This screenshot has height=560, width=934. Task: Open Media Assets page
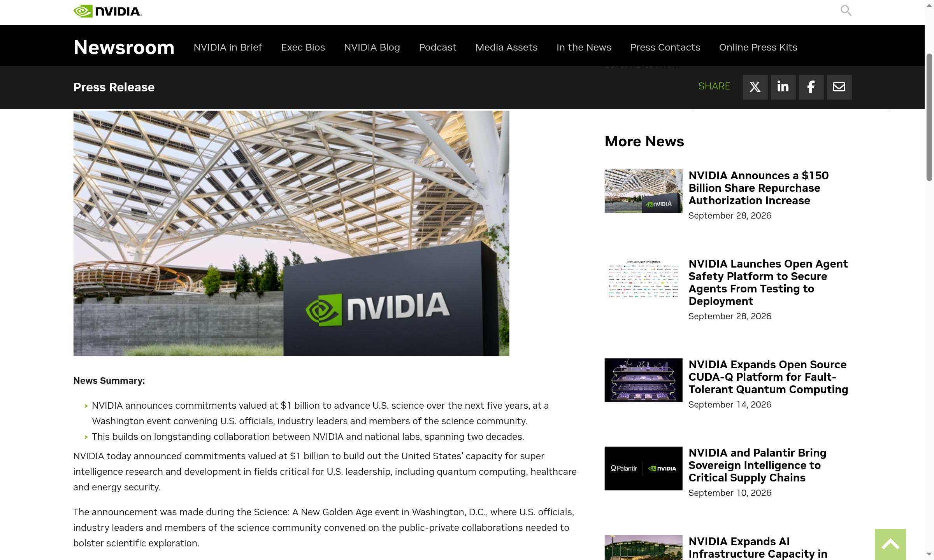pyautogui.click(x=506, y=47)
